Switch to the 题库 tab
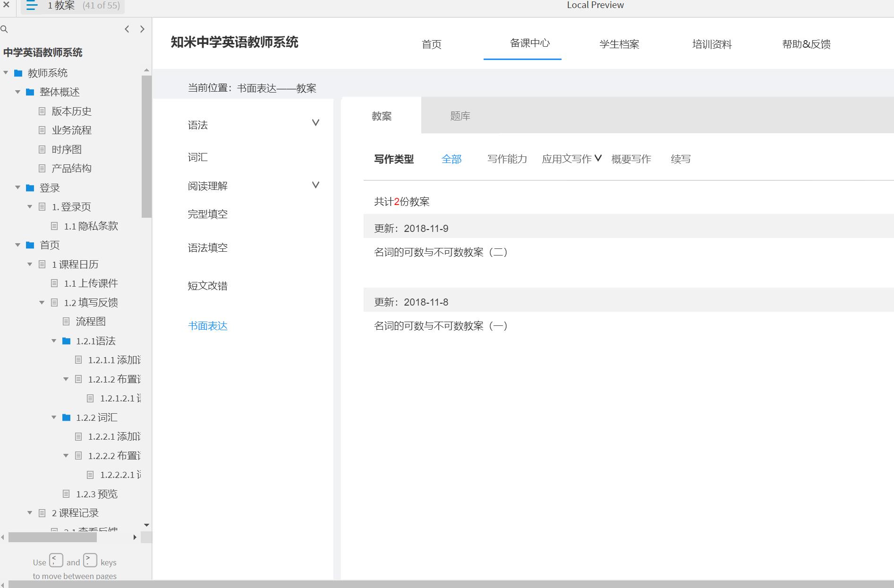This screenshot has height=588, width=894. (460, 116)
